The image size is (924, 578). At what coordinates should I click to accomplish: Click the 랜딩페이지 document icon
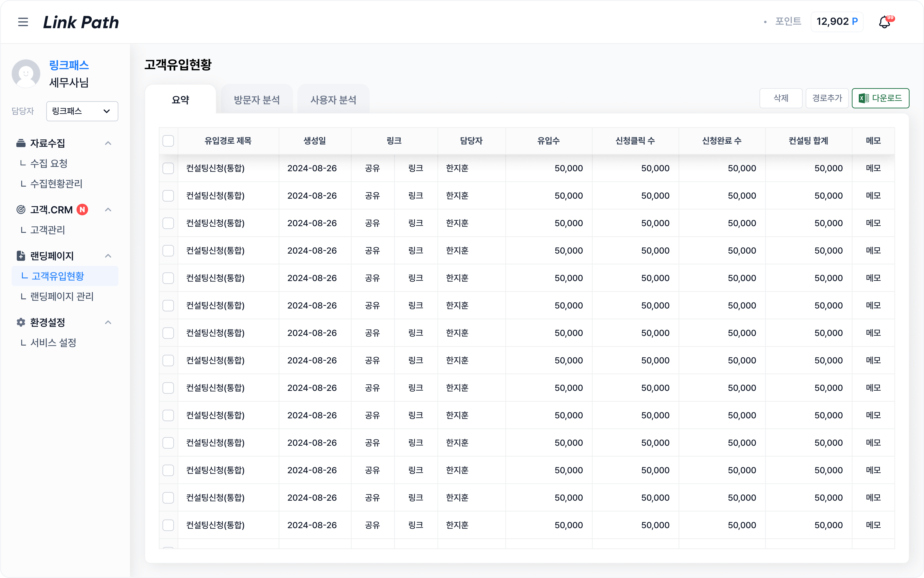pyautogui.click(x=21, y=256)
